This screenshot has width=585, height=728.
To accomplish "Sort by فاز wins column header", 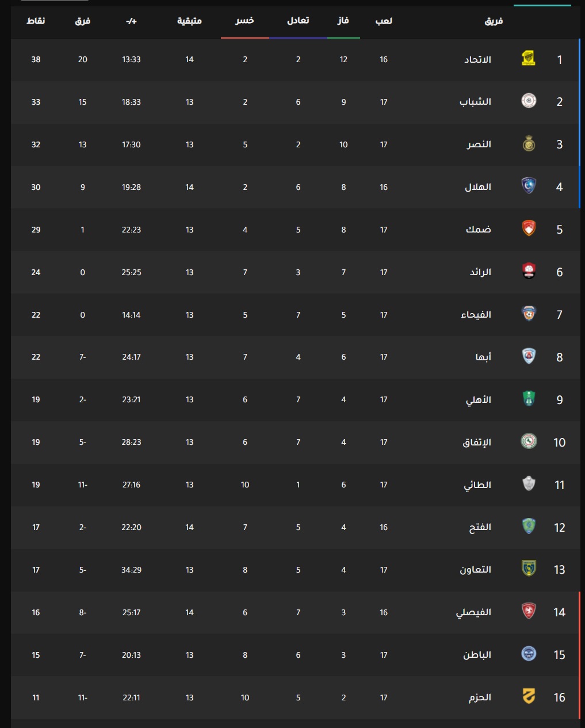I will (343, 21).
